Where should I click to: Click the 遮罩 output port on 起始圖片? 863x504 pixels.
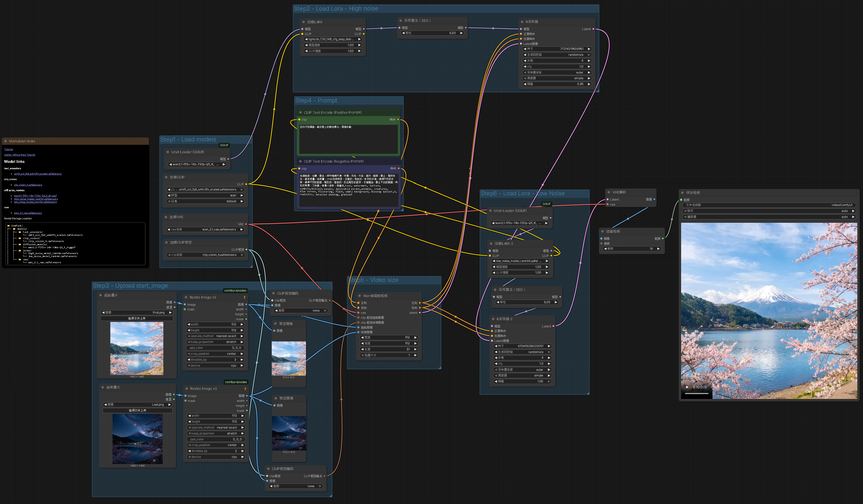[x=175, y=307]
